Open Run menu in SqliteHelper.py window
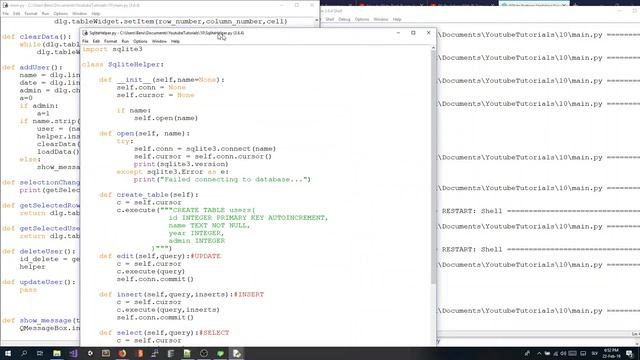640x360 pixels. 125,41
